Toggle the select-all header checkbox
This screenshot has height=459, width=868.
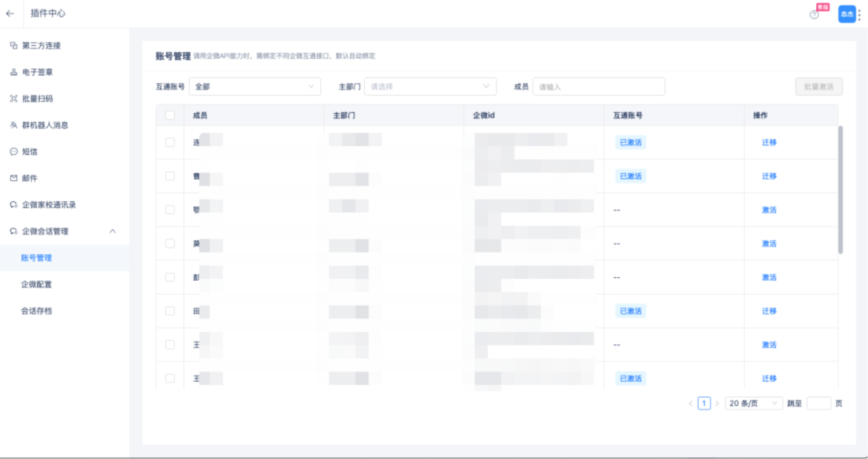pos(170,115)
